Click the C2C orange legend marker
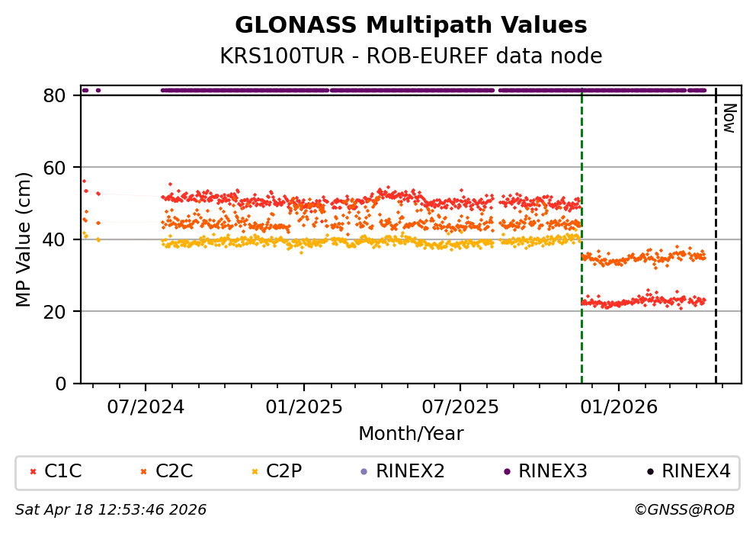Screen dimensions: 756x533 coord(143,472)
